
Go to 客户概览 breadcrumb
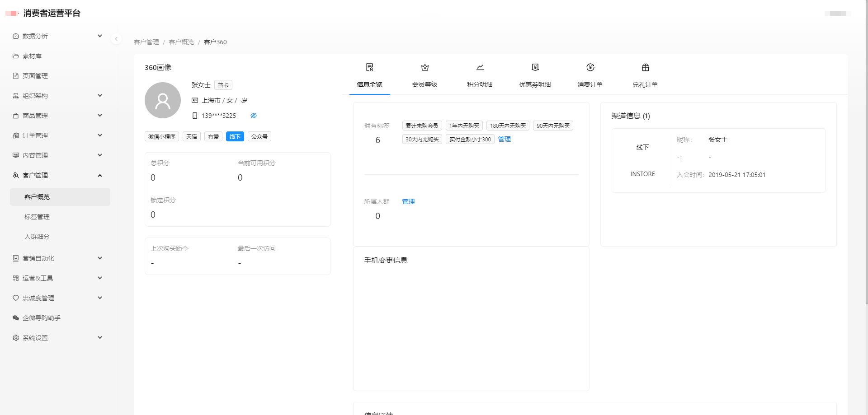click(182, 42)
